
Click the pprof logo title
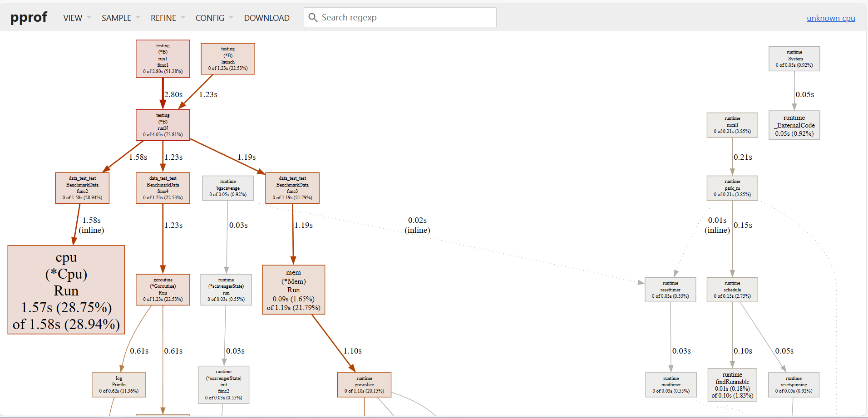[x=29, y=17]
